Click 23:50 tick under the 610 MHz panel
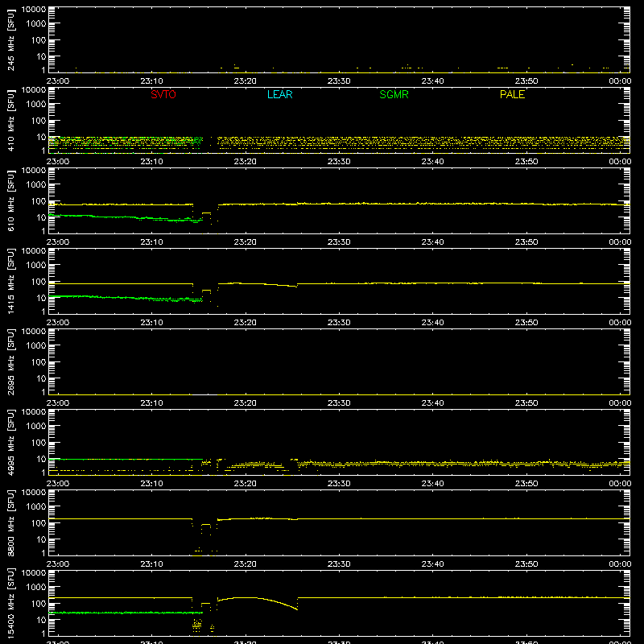Viewport: 644px width, 644px height. pyautogui.click(x=526, y=242)
